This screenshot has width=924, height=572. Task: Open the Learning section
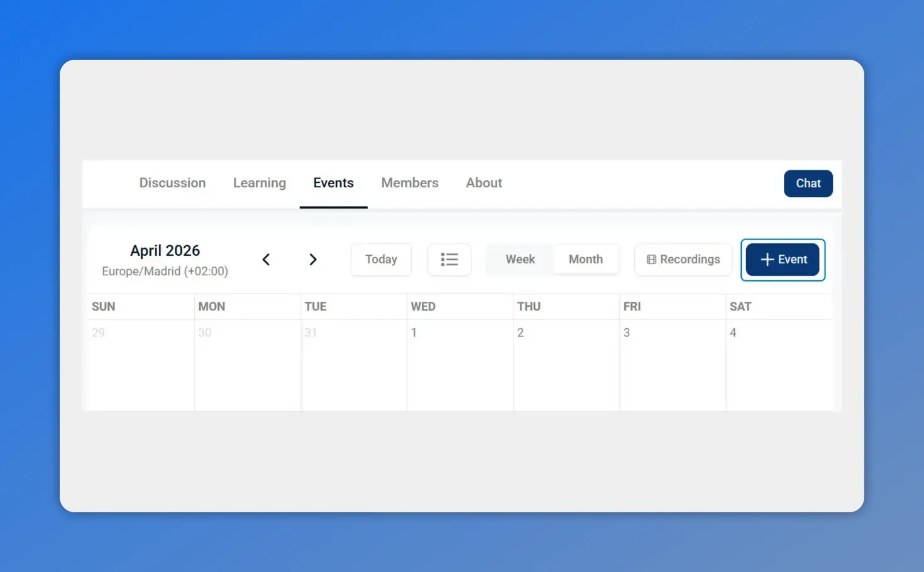(x=259, y=183)
